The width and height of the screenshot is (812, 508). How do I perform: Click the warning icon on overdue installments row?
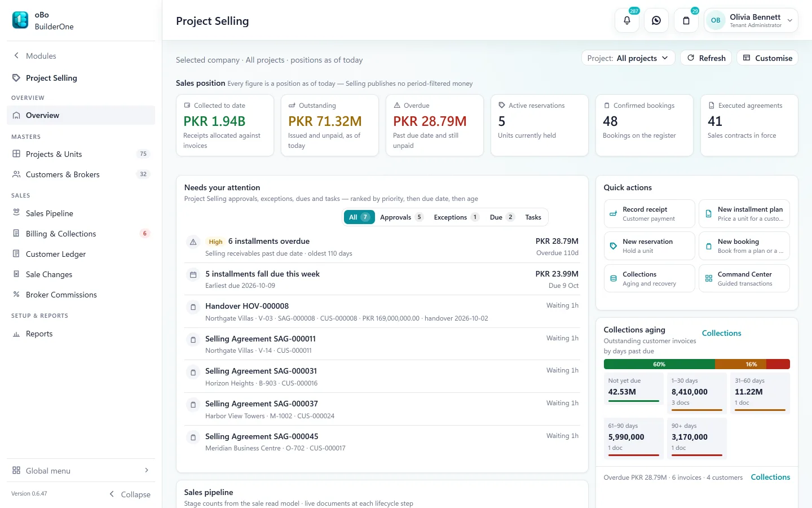point(193,242)
